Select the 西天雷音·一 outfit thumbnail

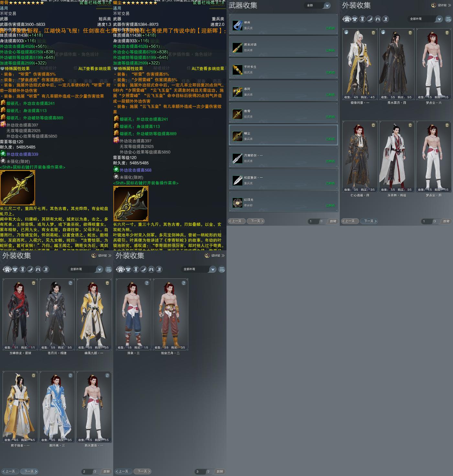click(94, 407)
